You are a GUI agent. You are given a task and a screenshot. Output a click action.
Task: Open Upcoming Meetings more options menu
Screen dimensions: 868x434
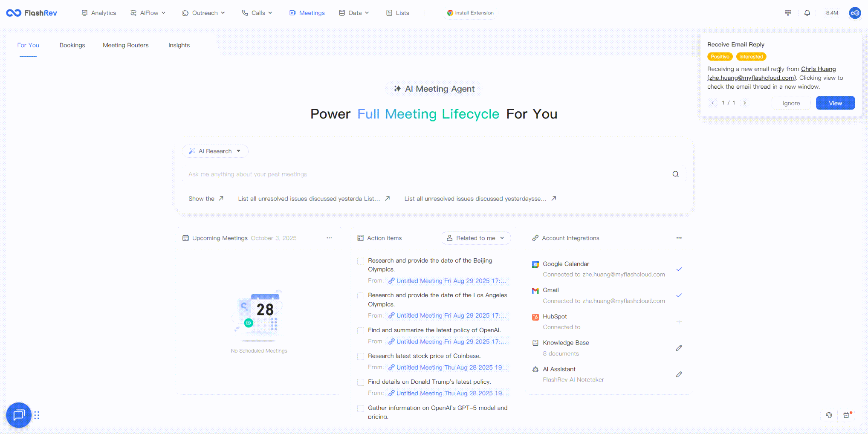point(329,238)
